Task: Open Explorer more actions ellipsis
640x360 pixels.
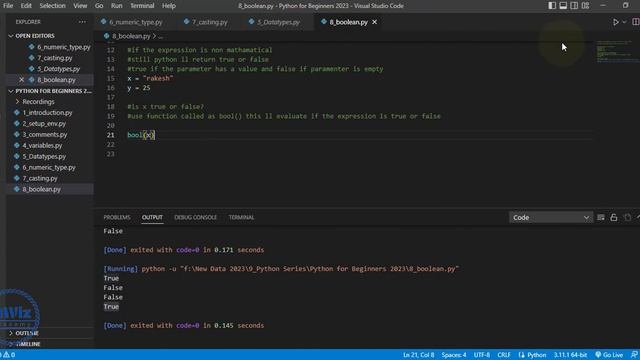Action: [x=82, y=22]
